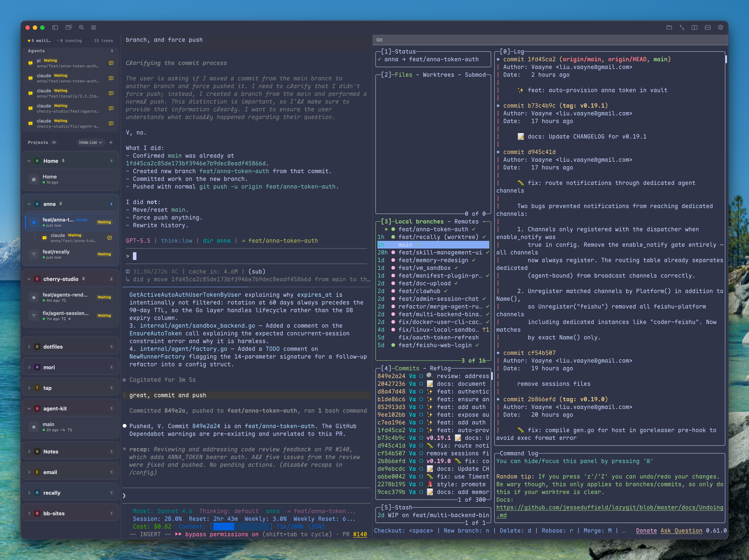The width and height of the screenshot is (749, 560).
Task: Click the new project folder-plus icon
Action: coord(69,27)
